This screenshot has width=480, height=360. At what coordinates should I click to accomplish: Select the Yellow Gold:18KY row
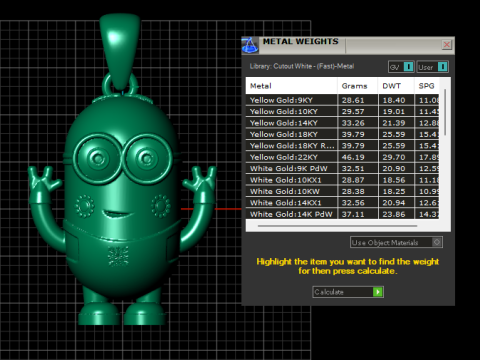pyautogui.click(x=342, y=134)
